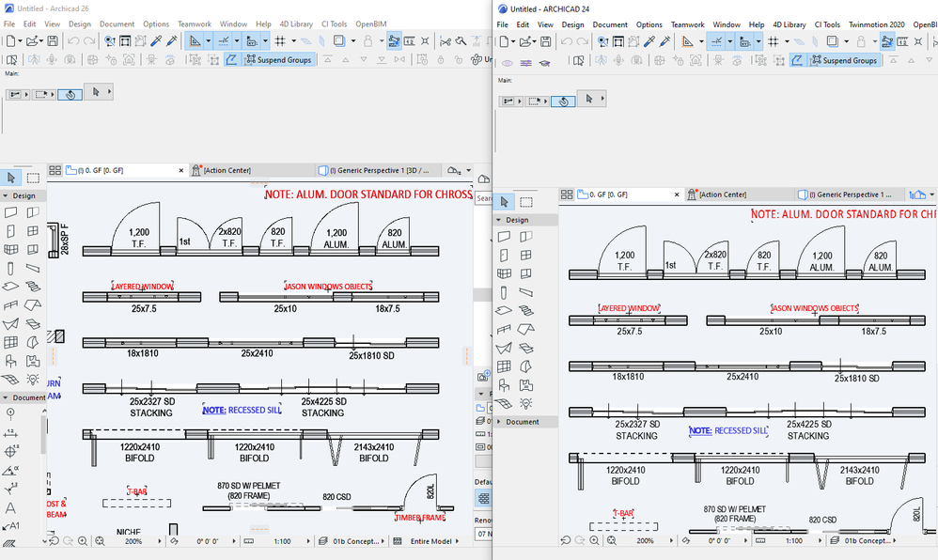Toggle Guide Lines button in Archicad 26 toolbar
Image resolution: width=938 pixels, height=560 pixels.
(x=195, y=40)
